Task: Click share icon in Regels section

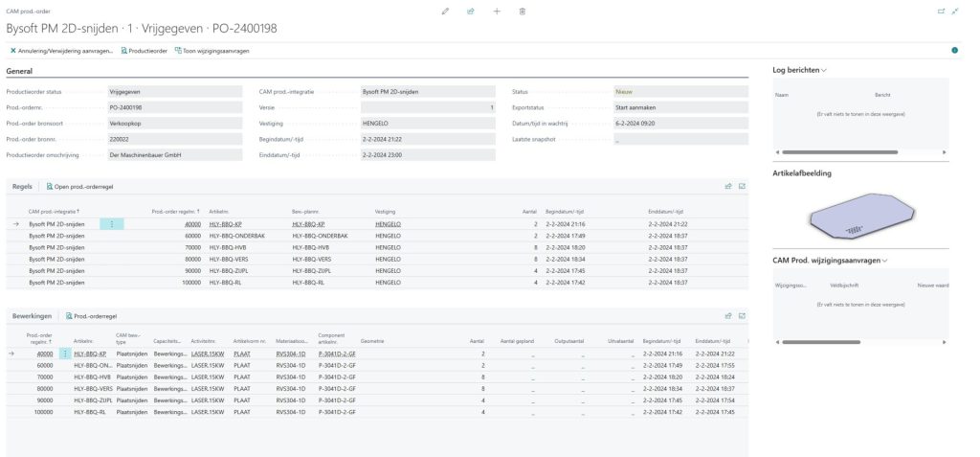Action: [728, 186]
